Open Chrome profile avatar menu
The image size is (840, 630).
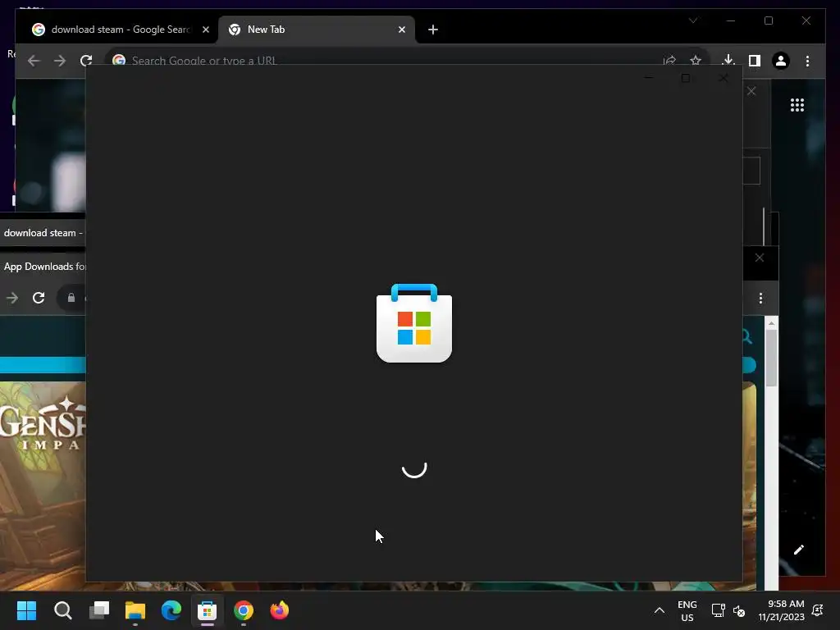(781, 61)
